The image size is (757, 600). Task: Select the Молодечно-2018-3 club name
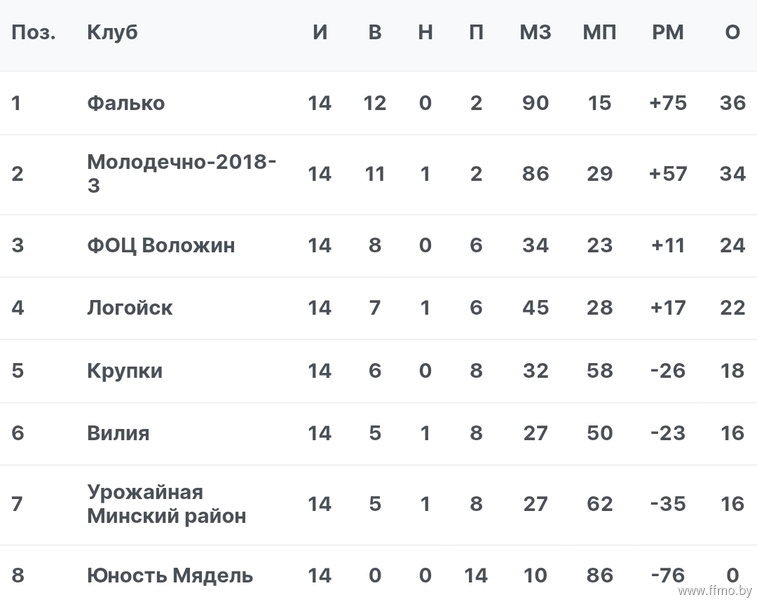(182, 173)
